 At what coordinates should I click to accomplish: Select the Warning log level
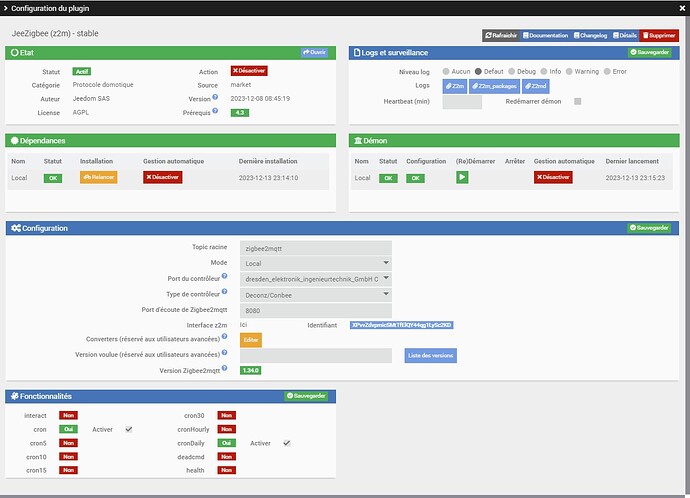(x=569, y=71)
